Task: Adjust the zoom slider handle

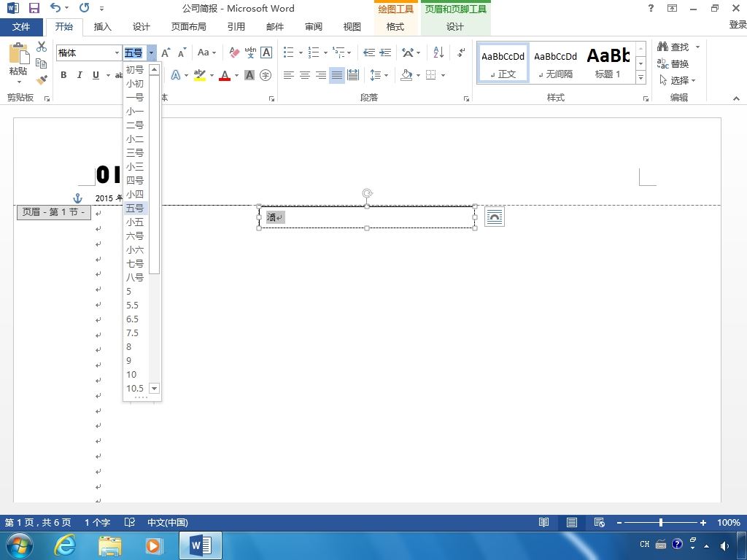Action: (x=661, y=522)
